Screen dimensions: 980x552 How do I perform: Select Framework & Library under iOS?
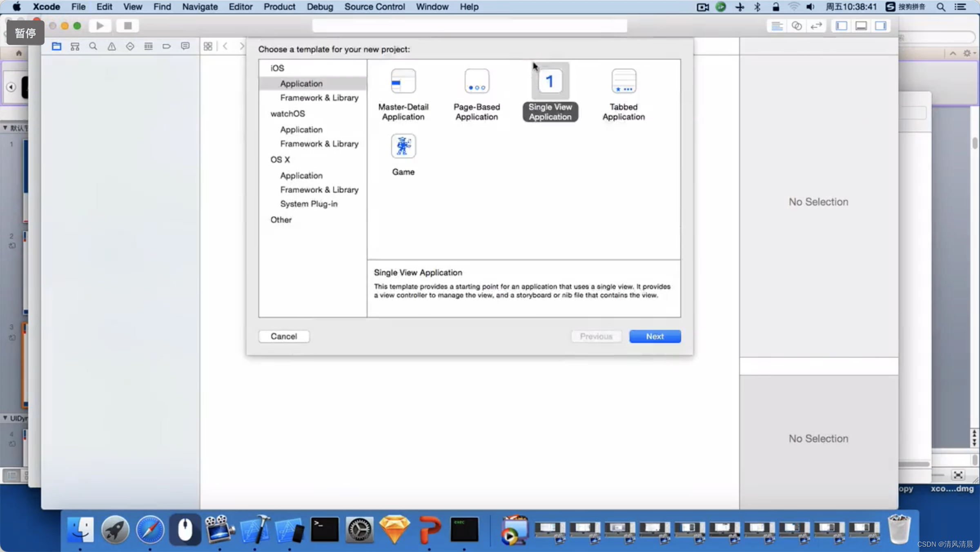coord(319,98)
